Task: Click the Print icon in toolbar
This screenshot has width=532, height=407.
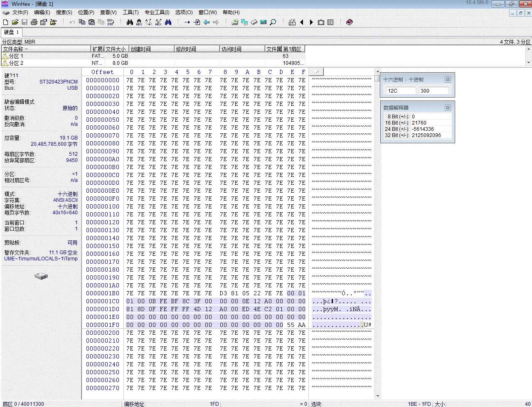Action: [x=34, y=22]
